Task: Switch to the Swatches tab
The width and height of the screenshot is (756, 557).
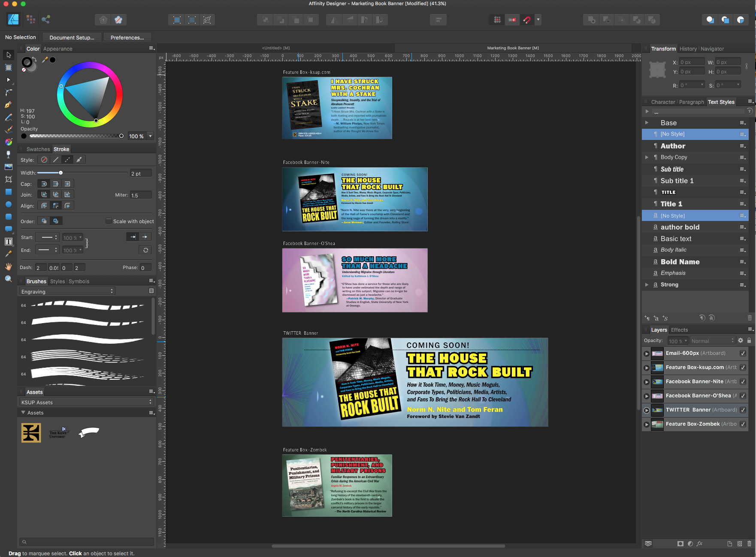Action: coord(38,149)
